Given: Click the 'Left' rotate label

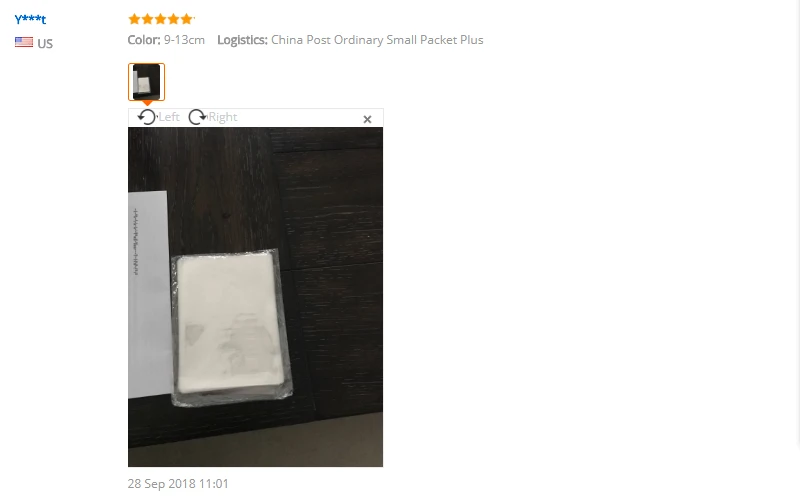Looking at the screenshot, I should 169,117.
